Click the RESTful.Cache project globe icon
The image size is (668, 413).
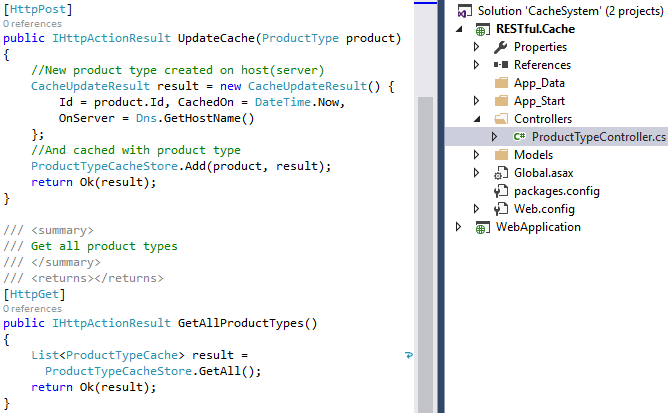[482, 29]
